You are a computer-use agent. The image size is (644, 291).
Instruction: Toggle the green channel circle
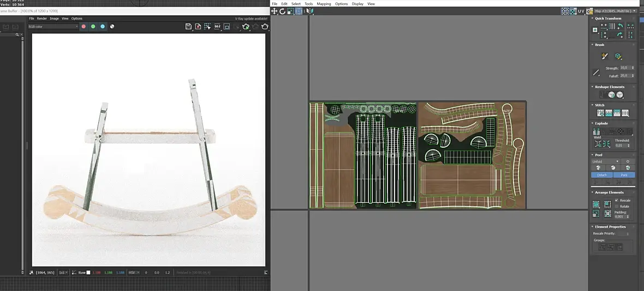pos(93,26)
